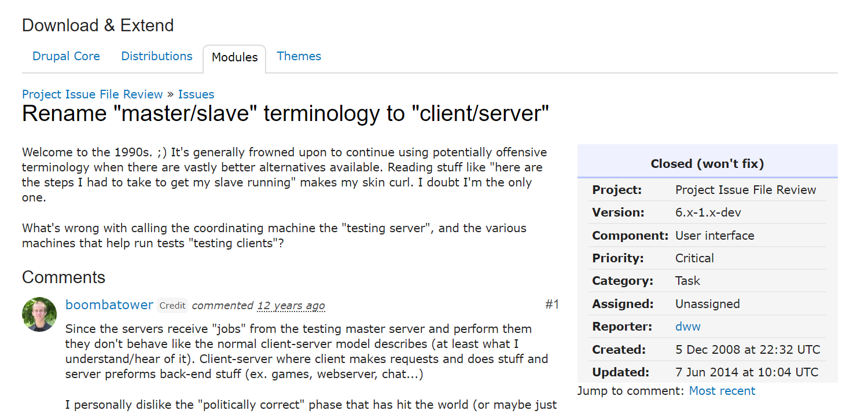868x414 pixels.
Task: Open boombatower's user profile link
Action: tap(109, 305)
